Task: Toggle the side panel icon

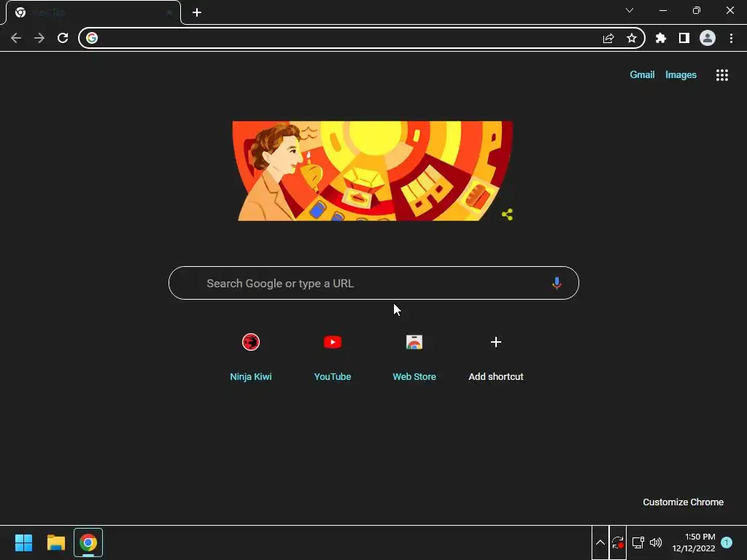Action: [684, 38]
